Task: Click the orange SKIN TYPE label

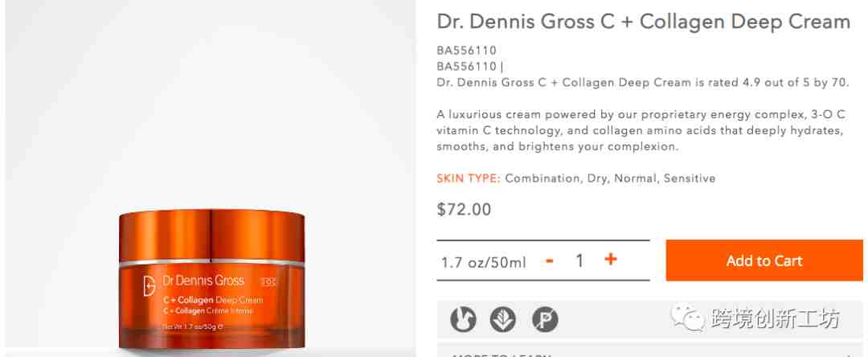Action: [x=469, y=178]
